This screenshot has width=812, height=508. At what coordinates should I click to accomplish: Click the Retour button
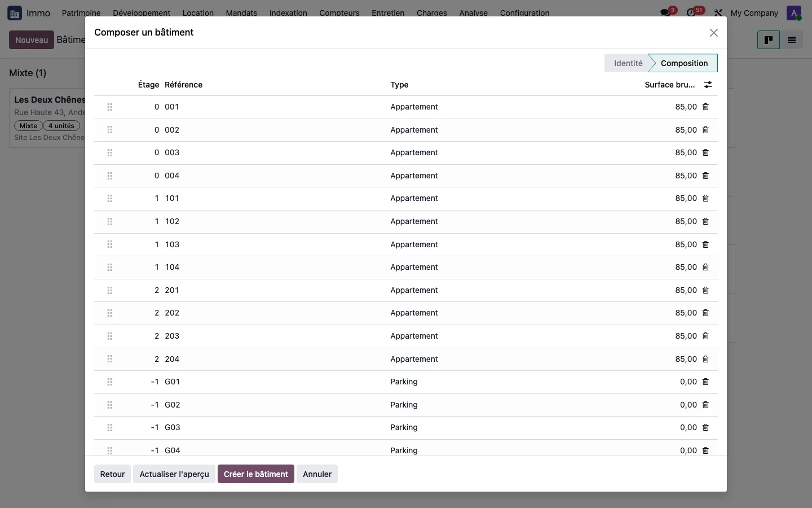112,474
